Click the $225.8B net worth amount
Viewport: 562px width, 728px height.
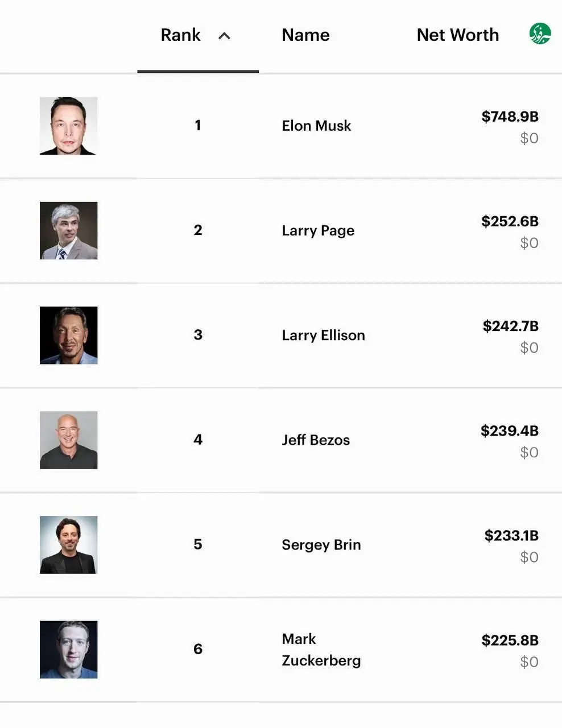510,640
